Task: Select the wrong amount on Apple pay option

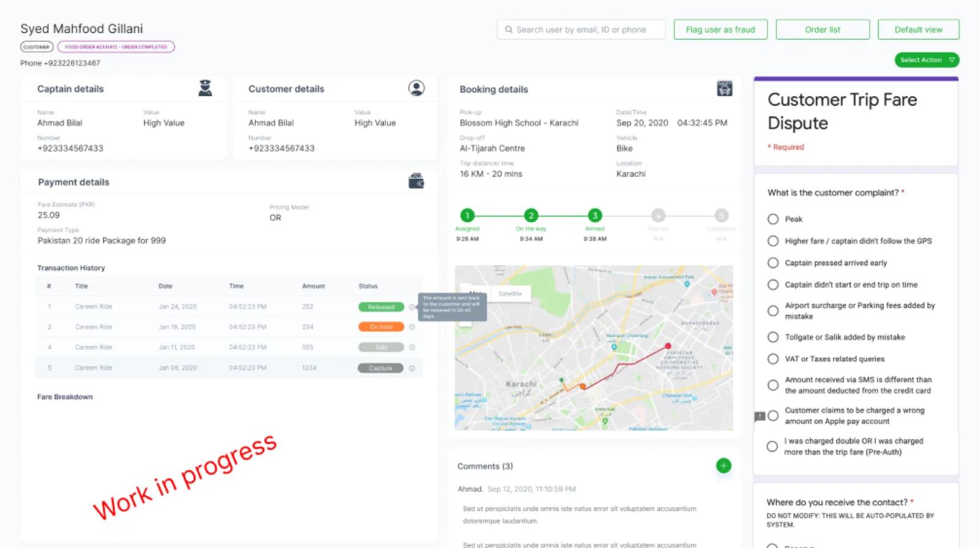Action: click(773, 416)
